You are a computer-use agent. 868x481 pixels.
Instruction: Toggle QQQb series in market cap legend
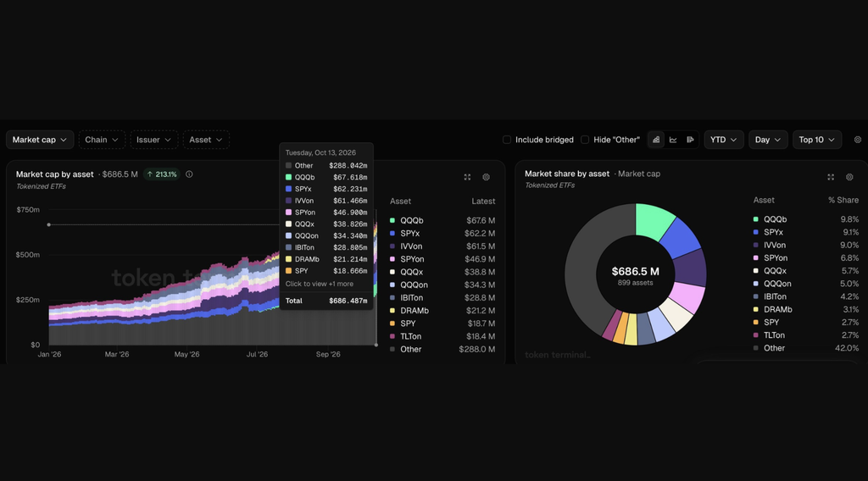[442, 220]
